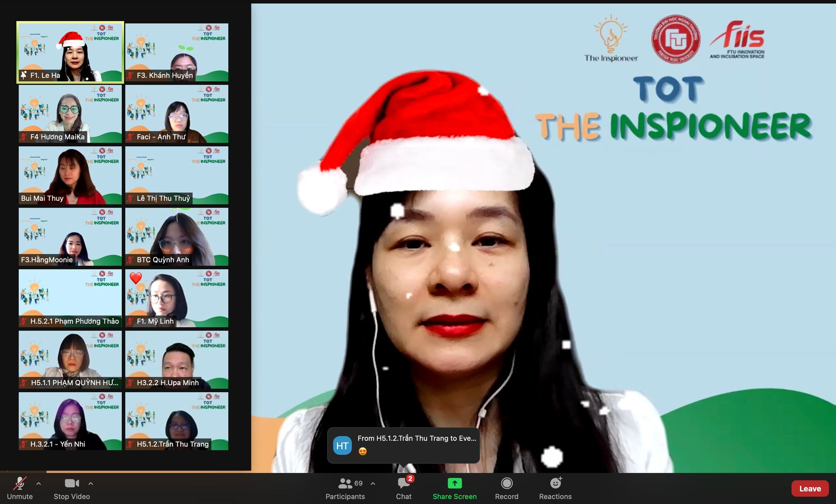Image resolution: width=836 pixels, height=504 pixels.
Task: Stop Video using the camera icon
Action: [x=72, y=483]
